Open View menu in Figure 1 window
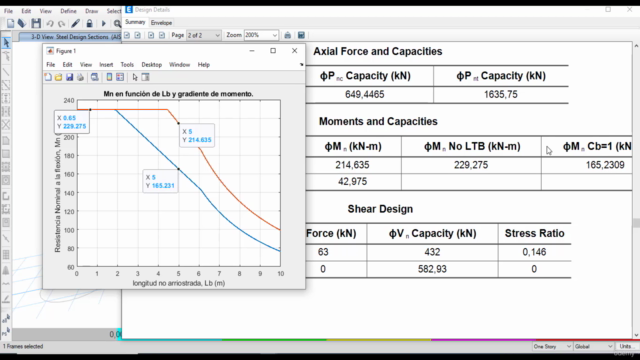Image resolution: width=640 pixels, height=360 pixels. point(86,64)
